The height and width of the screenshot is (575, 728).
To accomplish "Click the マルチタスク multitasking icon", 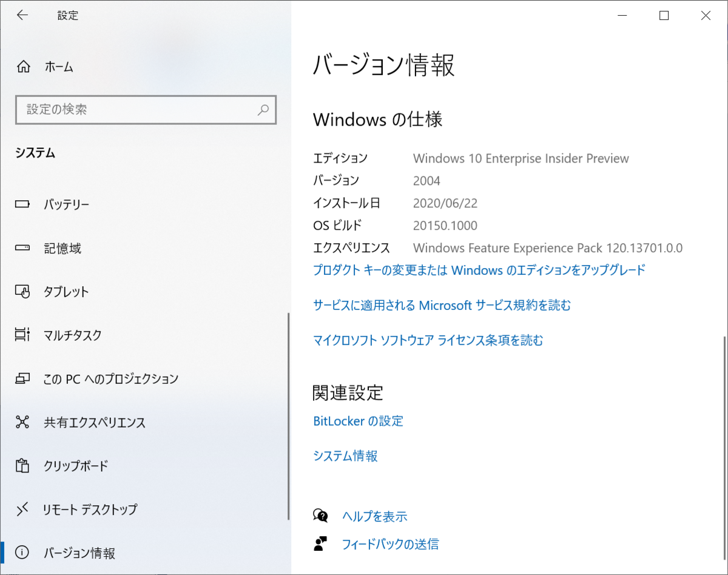I will (x=22, y=335).
